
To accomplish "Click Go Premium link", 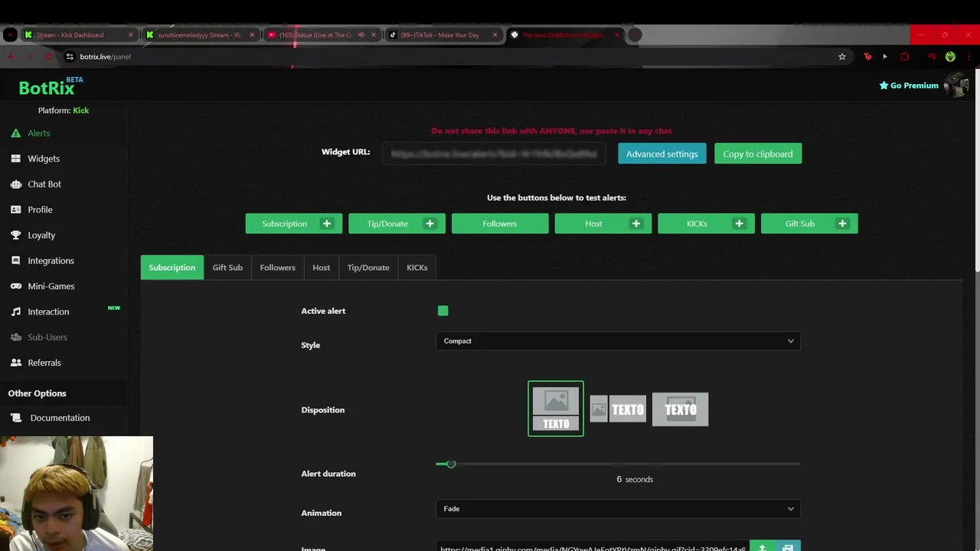I will tap(909, 86).
